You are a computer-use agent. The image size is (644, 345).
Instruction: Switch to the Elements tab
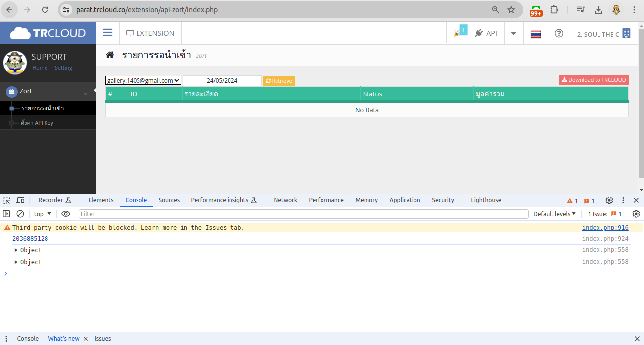pos(101,200)
